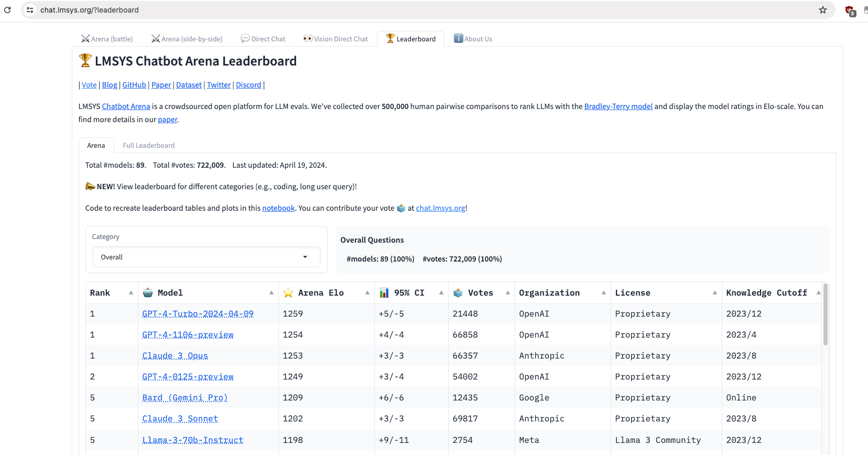Open the Vision Direct Chat tab
Viewport: 868px width, 455px height.
[x=335, y=39]
